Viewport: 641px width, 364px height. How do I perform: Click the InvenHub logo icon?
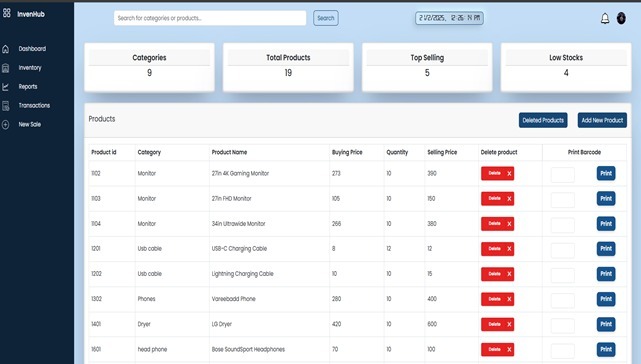pyautogui.click(x=7, y=13)
